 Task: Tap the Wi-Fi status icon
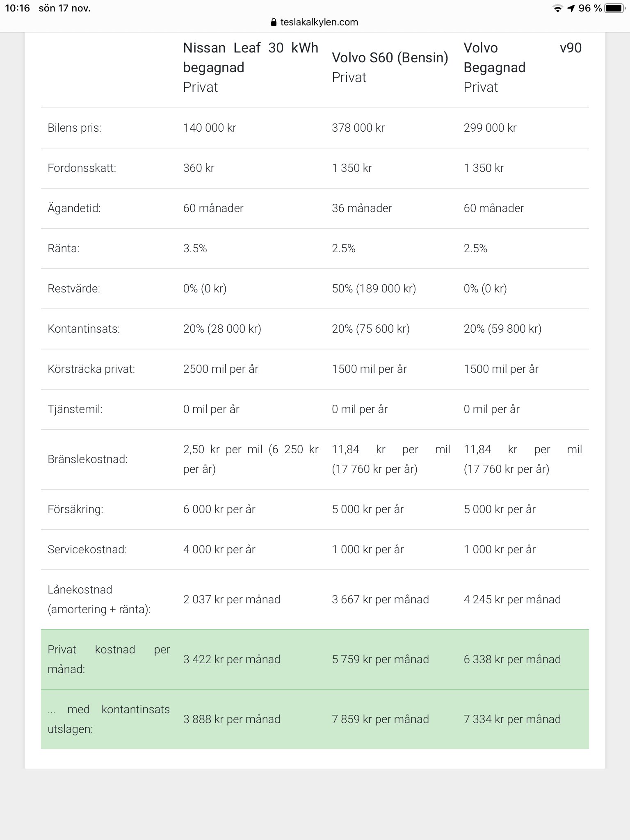point(557,8)
